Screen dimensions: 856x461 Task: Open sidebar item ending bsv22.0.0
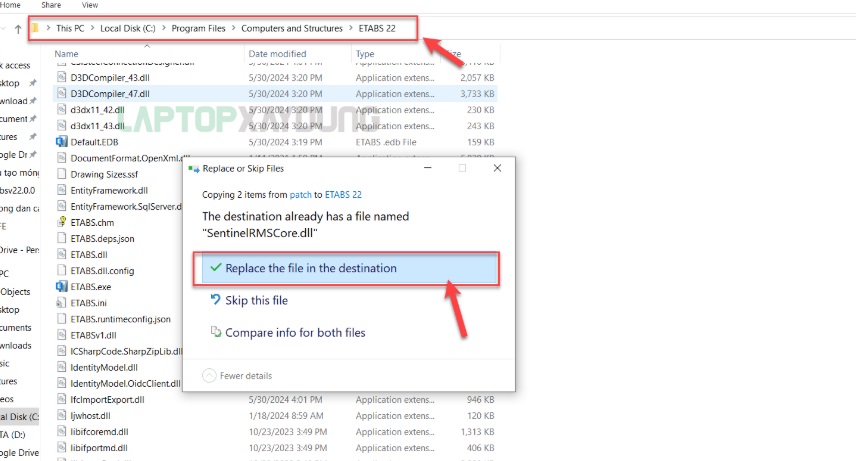[17, 191]
